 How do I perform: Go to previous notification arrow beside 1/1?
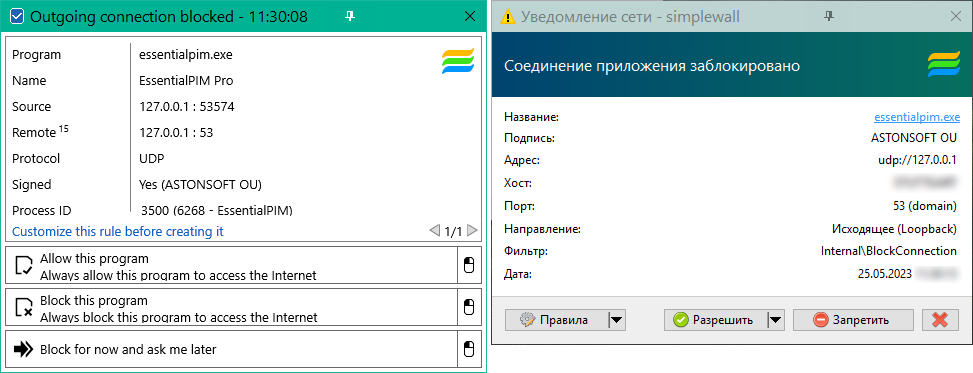(434, 231)
